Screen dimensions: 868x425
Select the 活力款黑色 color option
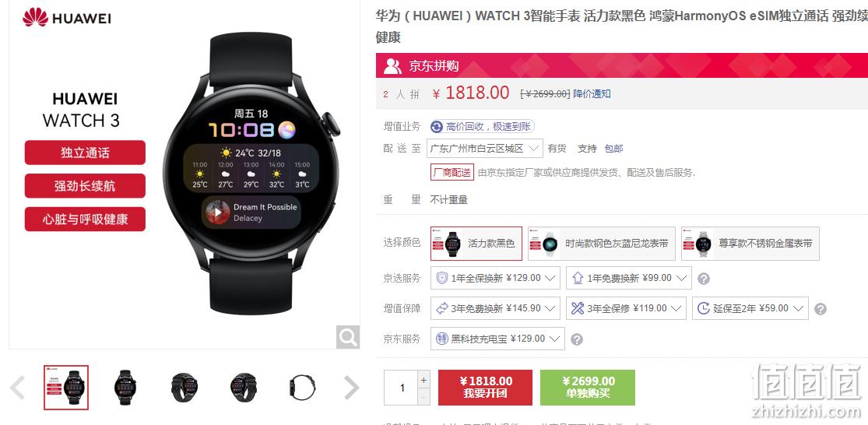tap(476, 244)
